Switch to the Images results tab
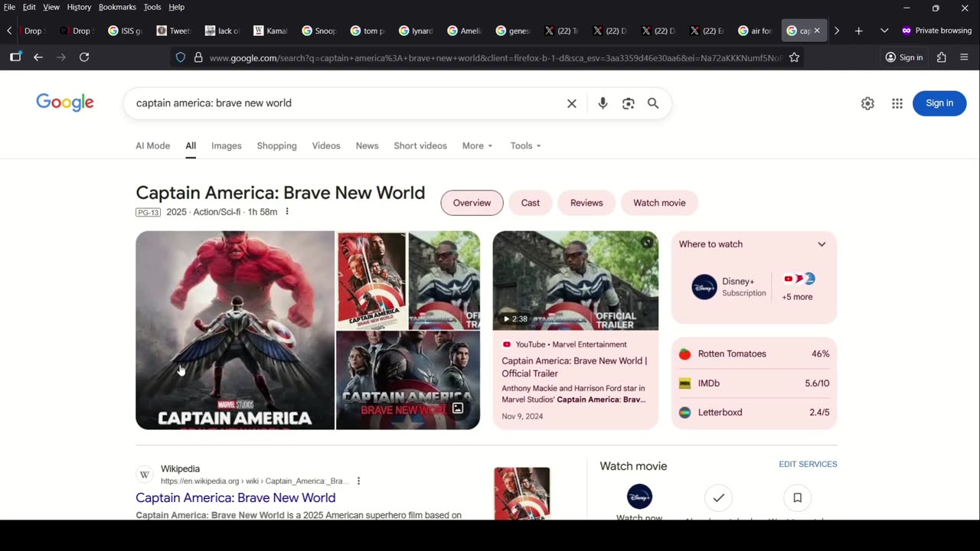 coord(227,146)
